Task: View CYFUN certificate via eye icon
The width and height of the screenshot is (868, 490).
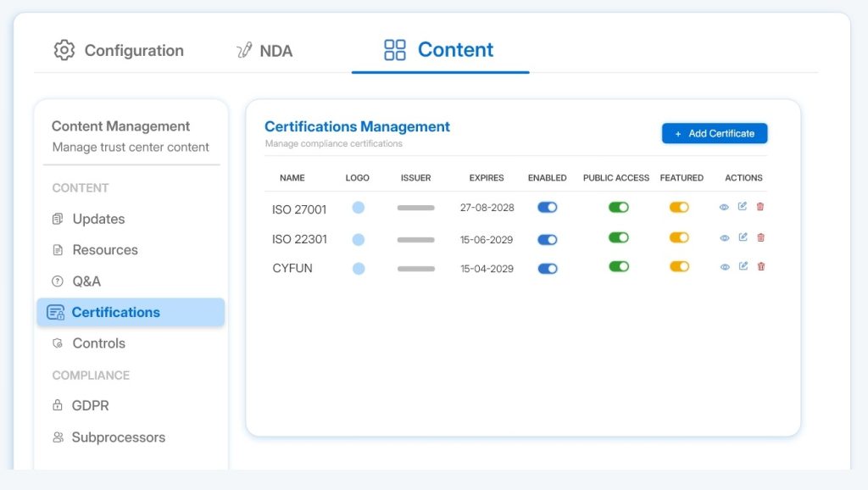Action: pyautogui.click(x=725, y=267)
